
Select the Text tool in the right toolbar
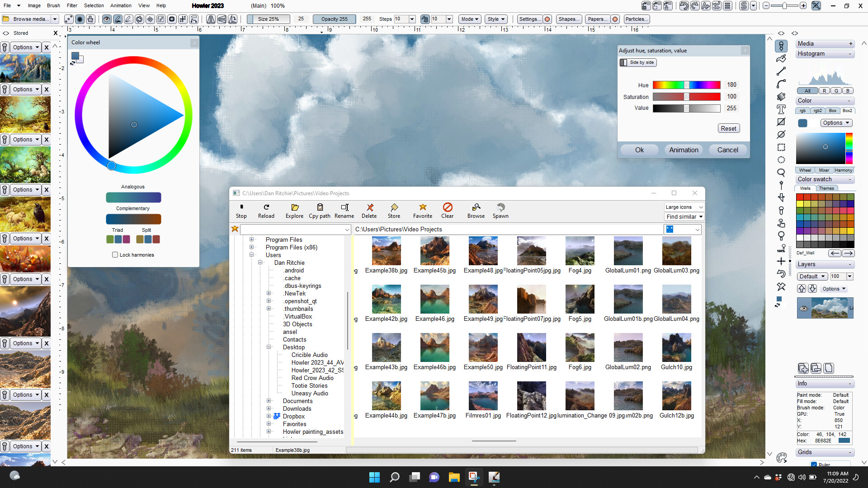781,109
